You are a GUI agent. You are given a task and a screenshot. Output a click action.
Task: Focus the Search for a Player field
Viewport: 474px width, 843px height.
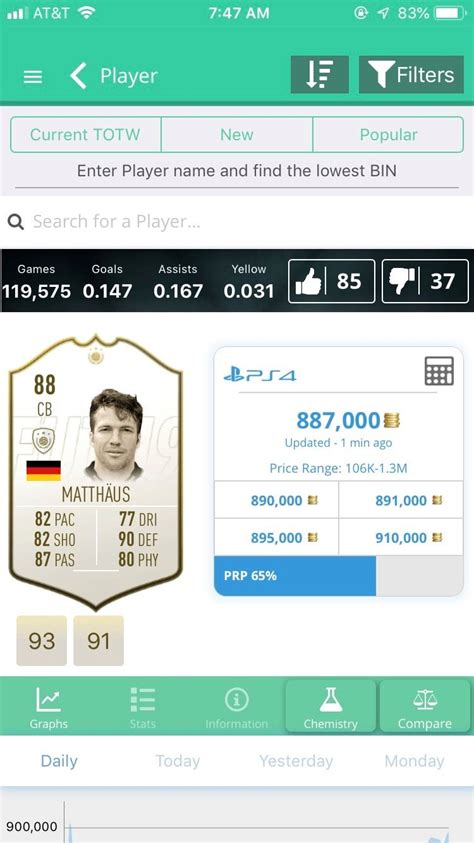237,222
